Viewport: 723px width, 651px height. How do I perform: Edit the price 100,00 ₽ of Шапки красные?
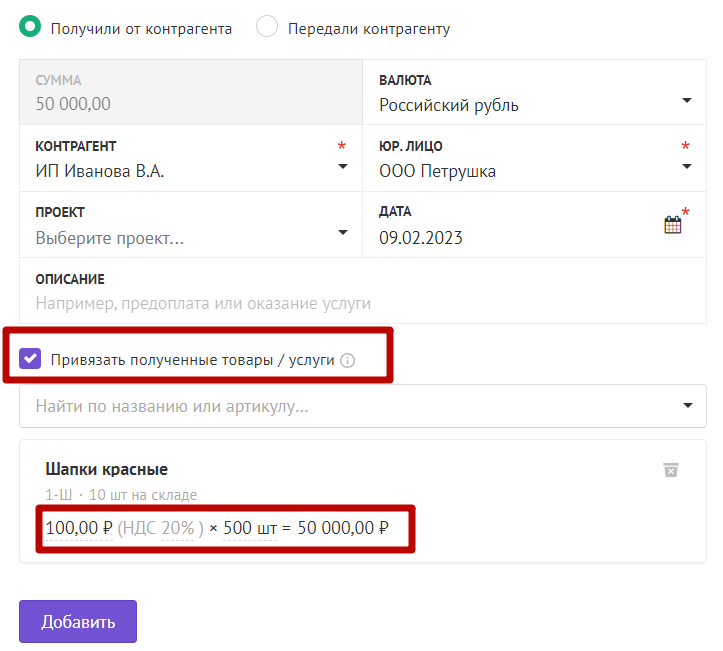pos(79,528)
